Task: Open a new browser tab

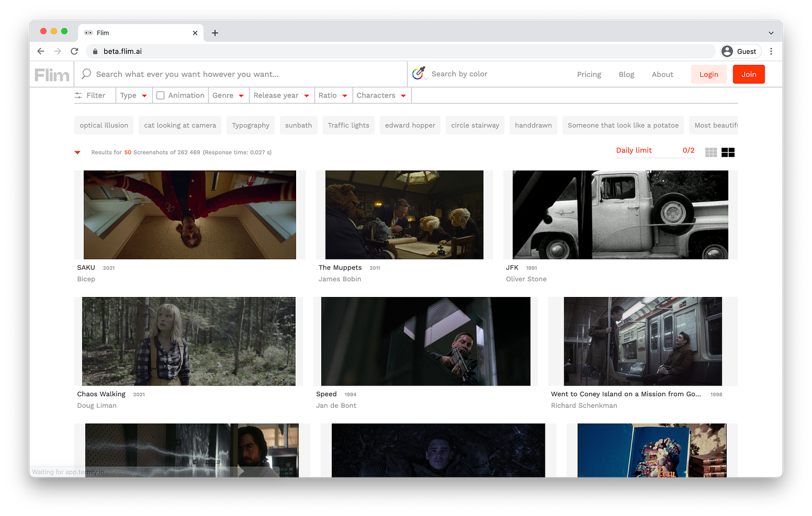Action: tap(215, 33)
